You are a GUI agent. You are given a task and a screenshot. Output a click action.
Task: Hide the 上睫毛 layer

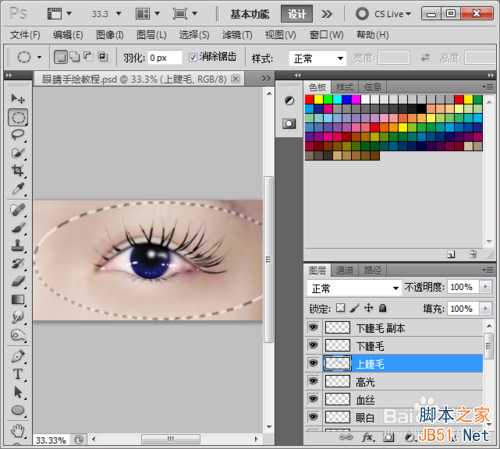coord(313,363)
